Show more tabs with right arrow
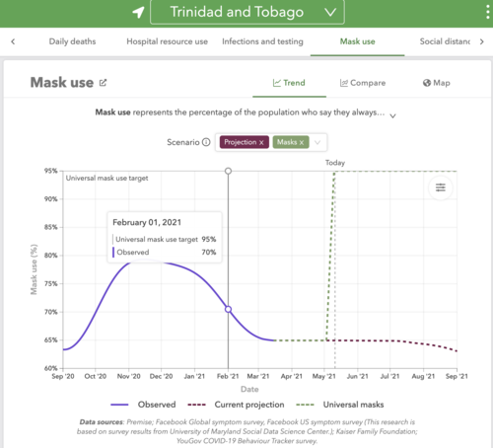 coord(481,41)
